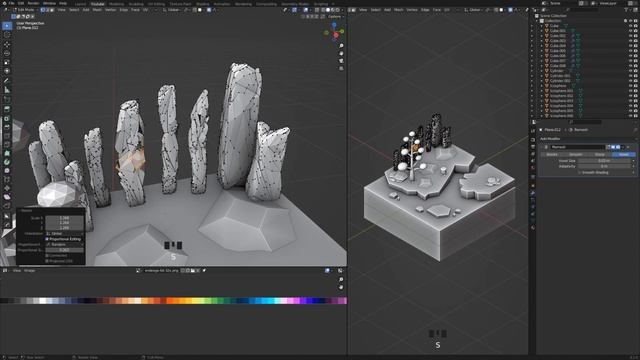Image resolution: width=640 pixels, height=360 pixels.
Task: Select the Knife tool
Action: pos(7,144)
